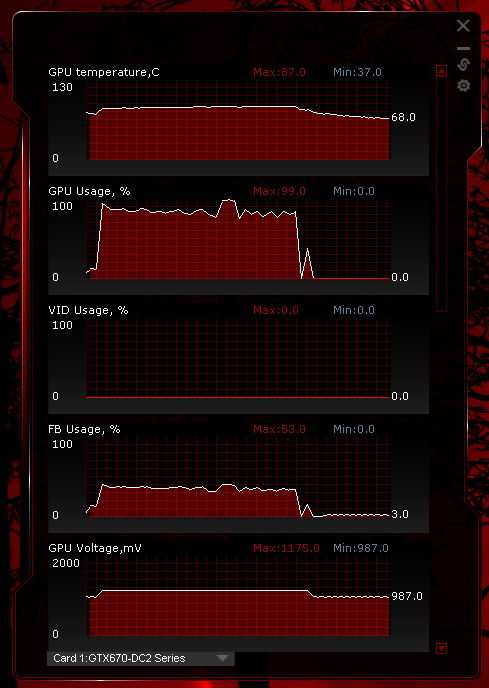The image size is (489, 688).
Task: Click the Max:1175.0 voltage label
Action: pyautogui.click(x=287, y=548)
